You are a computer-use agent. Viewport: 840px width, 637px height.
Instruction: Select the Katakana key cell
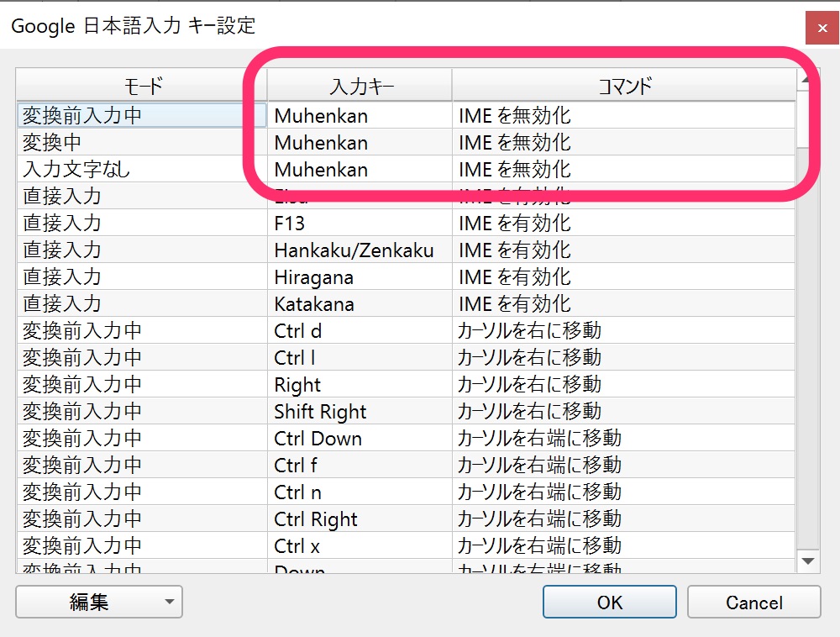click(x=360, y=303)
